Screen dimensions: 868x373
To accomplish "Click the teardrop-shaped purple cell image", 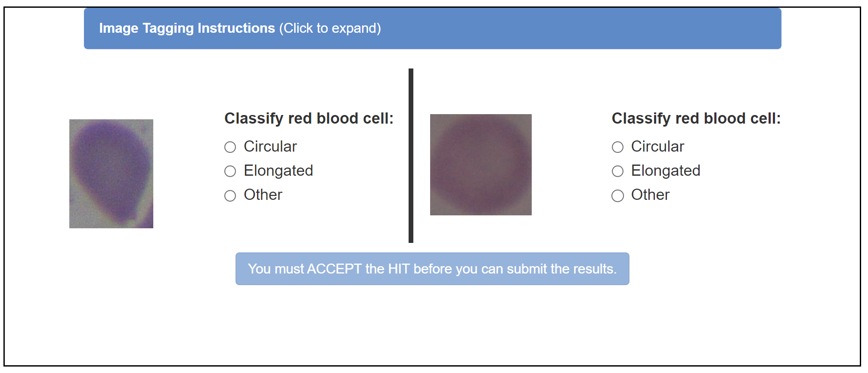I will pos(111,174).
